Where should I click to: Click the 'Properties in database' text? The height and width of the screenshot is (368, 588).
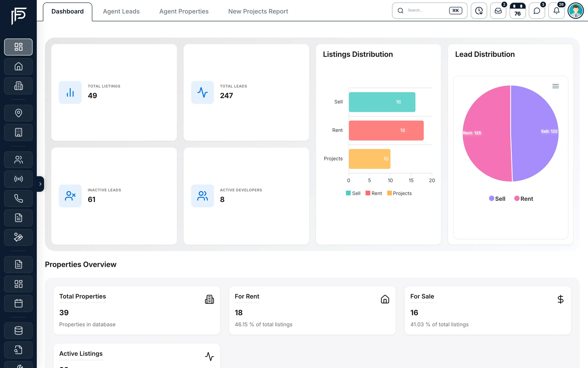pyautogui.click(x=87, y=324)
